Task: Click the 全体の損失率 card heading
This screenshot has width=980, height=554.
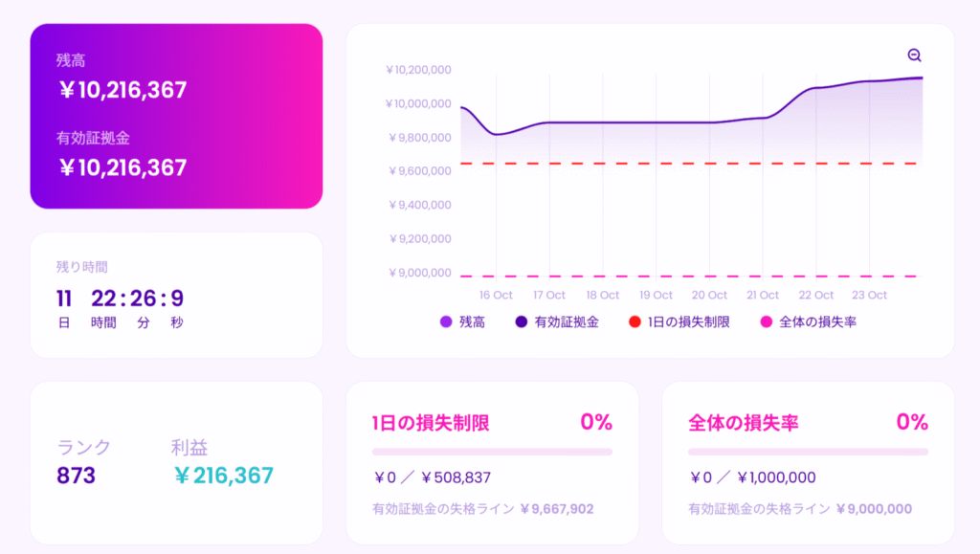Action: (x=744, y=423)
